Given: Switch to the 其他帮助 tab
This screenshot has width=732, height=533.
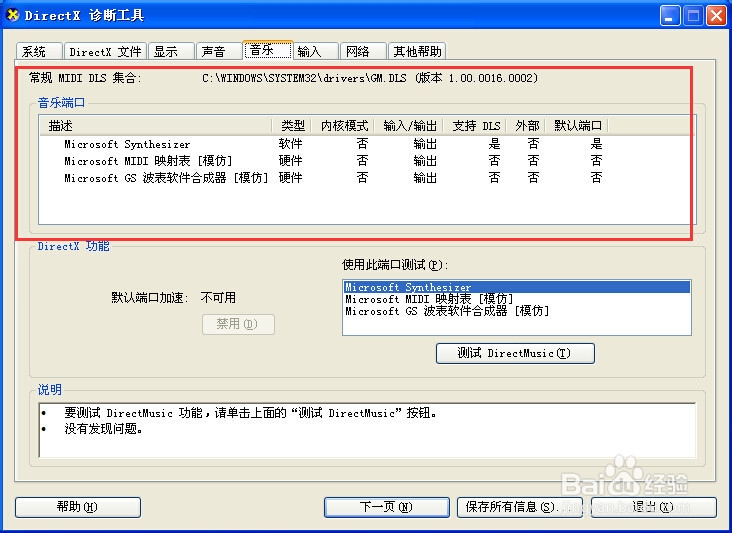Looking at the screenshot, I should [417, 51].
